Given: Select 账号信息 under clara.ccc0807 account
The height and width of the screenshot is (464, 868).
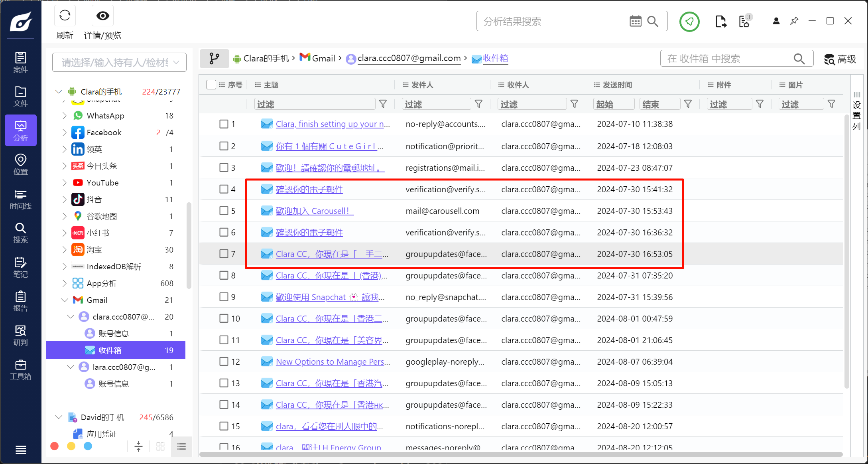Looking at the screenshot, I should (x=114, y=334).
